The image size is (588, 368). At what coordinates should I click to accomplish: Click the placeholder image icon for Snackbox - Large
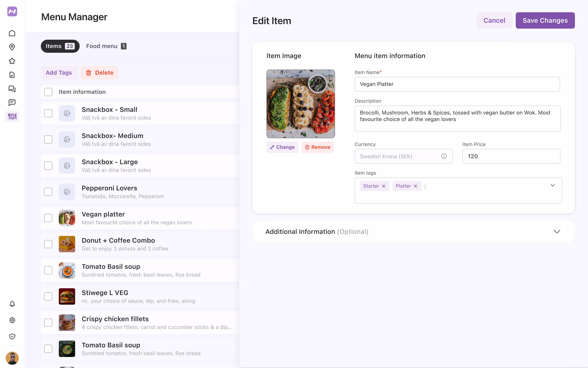coord(67,166)
